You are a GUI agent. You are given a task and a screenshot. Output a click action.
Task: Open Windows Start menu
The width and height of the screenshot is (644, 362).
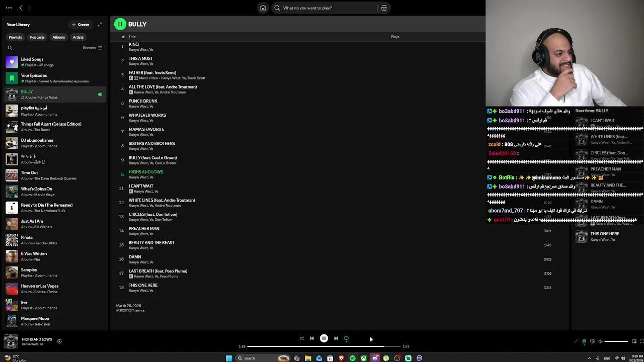229,358
